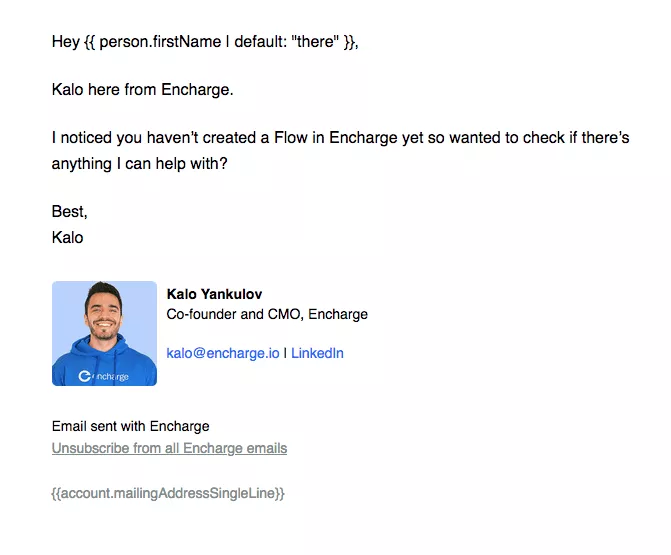Click the Co-founder and CMO title line
The width and height of the screenshot is (671, 555).
(267, 314)
